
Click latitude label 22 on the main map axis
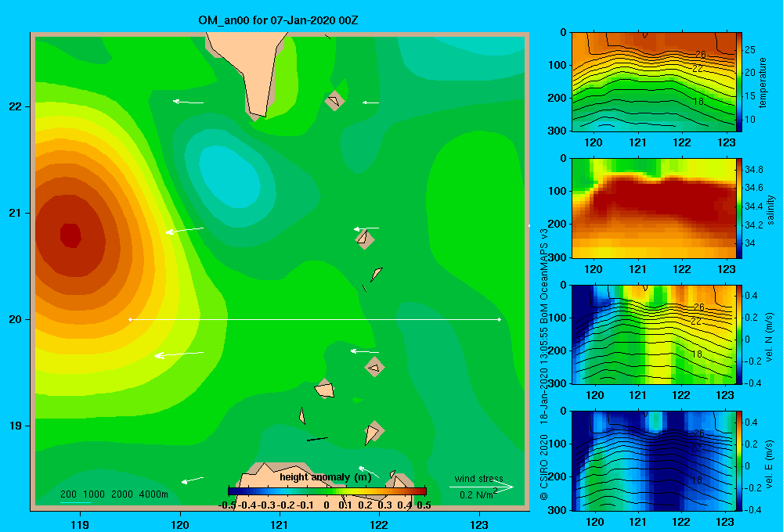pyautogui.click(x=16, y=107)
